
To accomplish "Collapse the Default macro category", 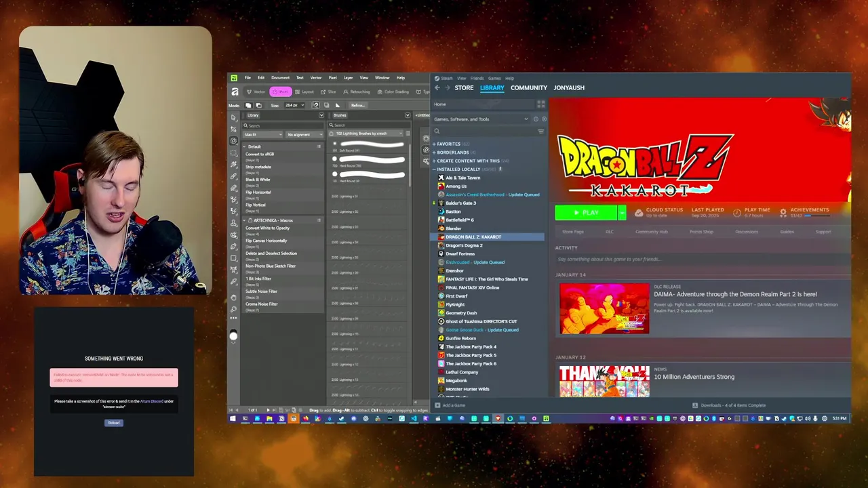I will click(244, 146).
